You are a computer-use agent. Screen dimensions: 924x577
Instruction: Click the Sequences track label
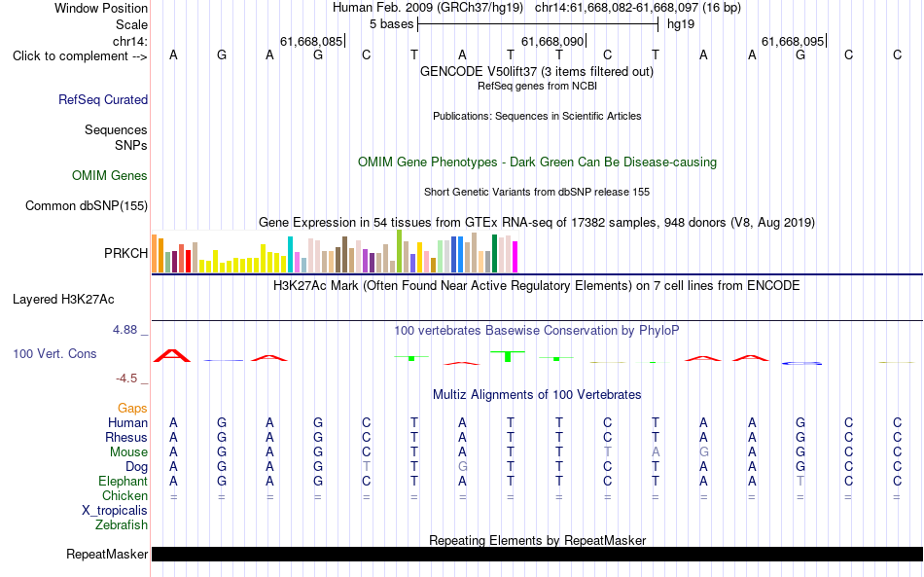[116, 129]
